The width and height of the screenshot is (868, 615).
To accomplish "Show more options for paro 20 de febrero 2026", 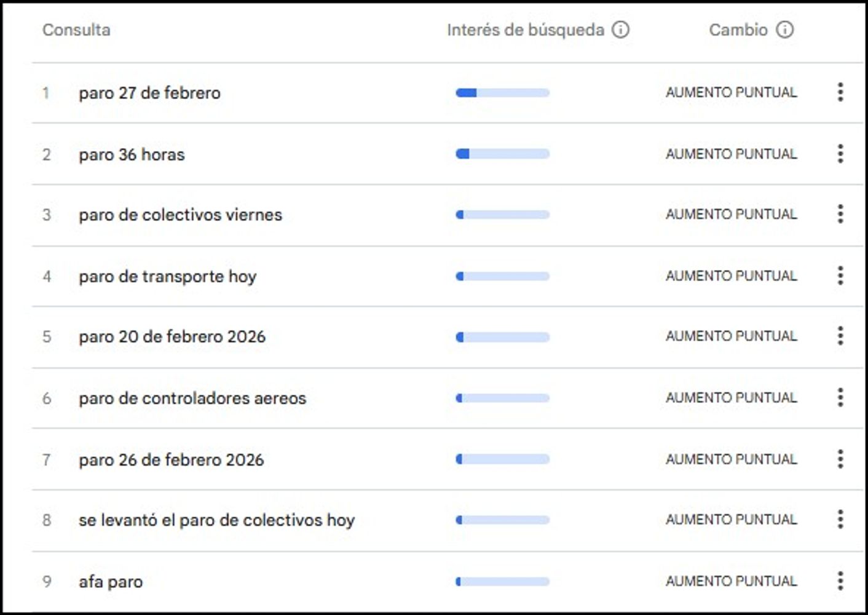I will [x=840, y=336].
